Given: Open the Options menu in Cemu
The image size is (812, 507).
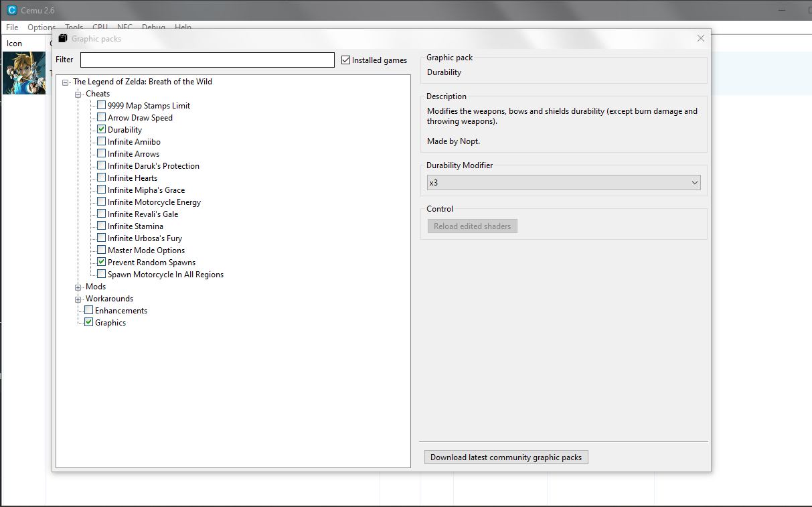Looking at the screenshot, I should point(42,27).
